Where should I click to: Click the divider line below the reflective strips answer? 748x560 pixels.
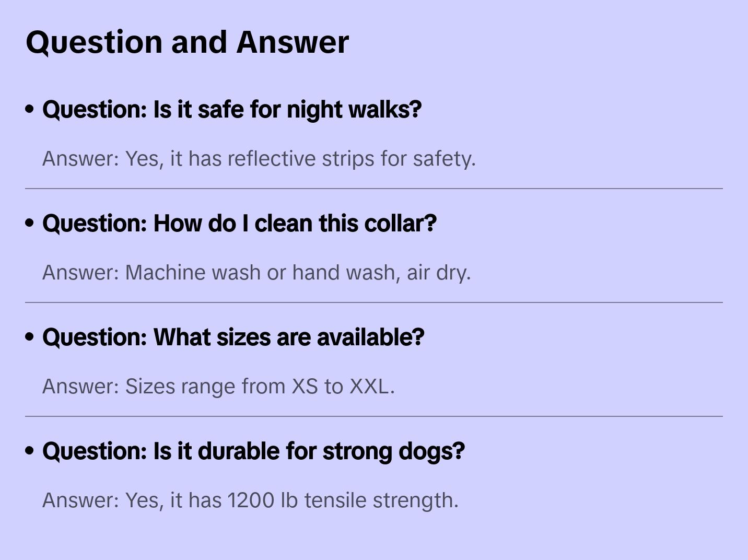pyautogui.click(x=374, y=189)
